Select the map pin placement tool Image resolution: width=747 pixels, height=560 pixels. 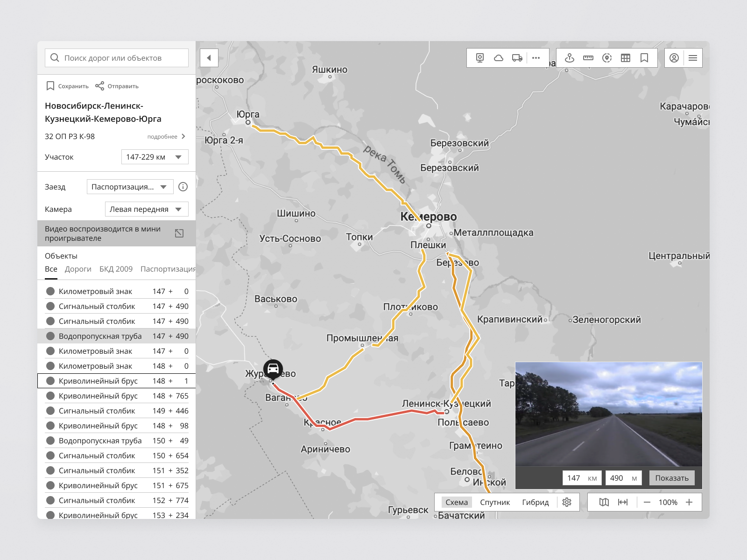(570, 58)
